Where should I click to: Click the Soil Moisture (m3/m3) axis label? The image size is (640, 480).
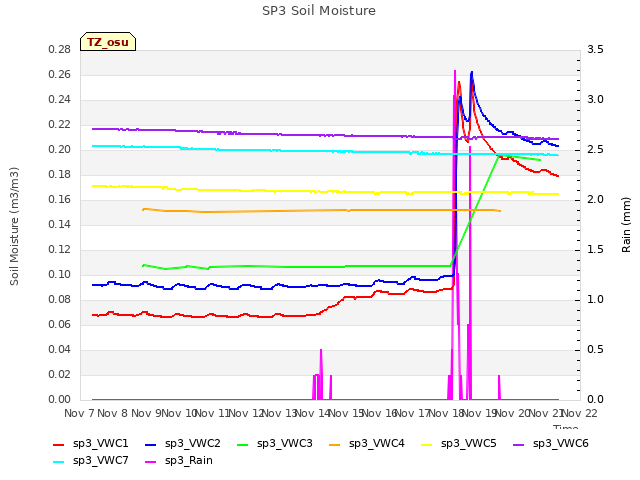(14, 226)
